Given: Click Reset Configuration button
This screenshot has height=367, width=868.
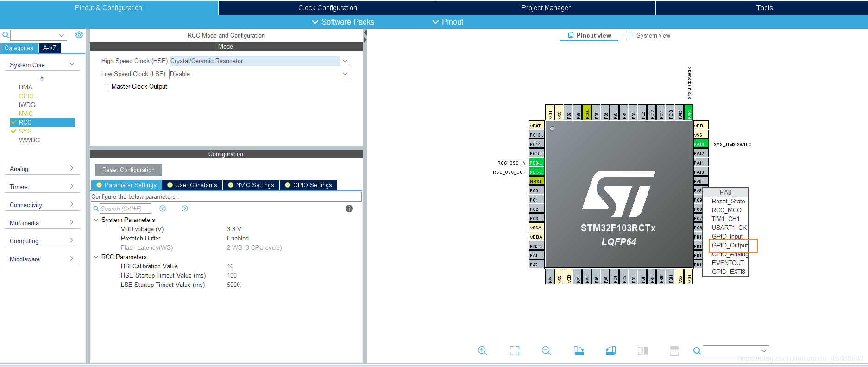Looking at the screenshot, I should (x=128, y=170).
